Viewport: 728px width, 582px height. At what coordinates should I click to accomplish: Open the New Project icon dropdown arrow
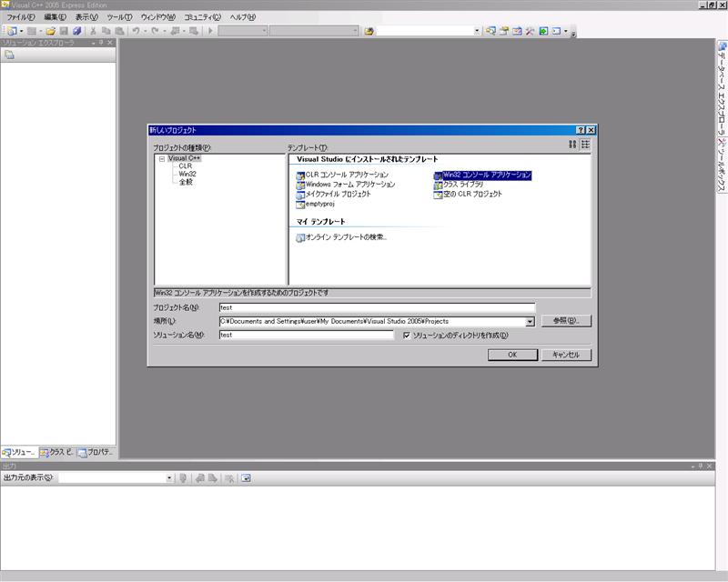(21, 31)
